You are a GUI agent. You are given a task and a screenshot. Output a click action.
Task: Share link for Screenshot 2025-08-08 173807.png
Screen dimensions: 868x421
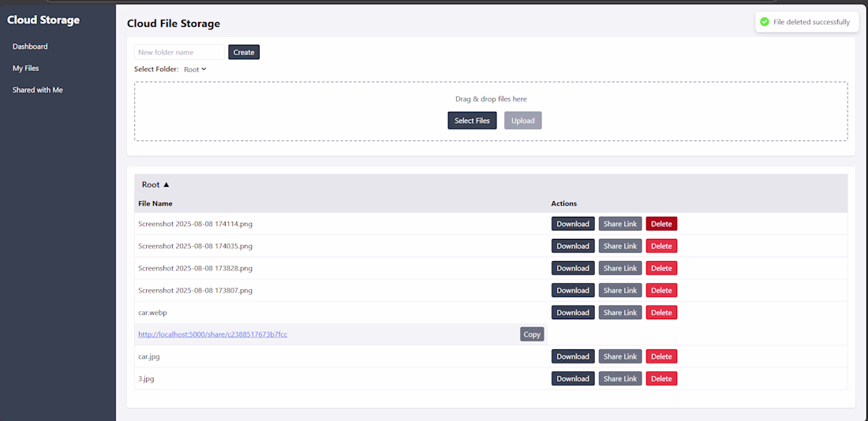[x=620, y=290]
